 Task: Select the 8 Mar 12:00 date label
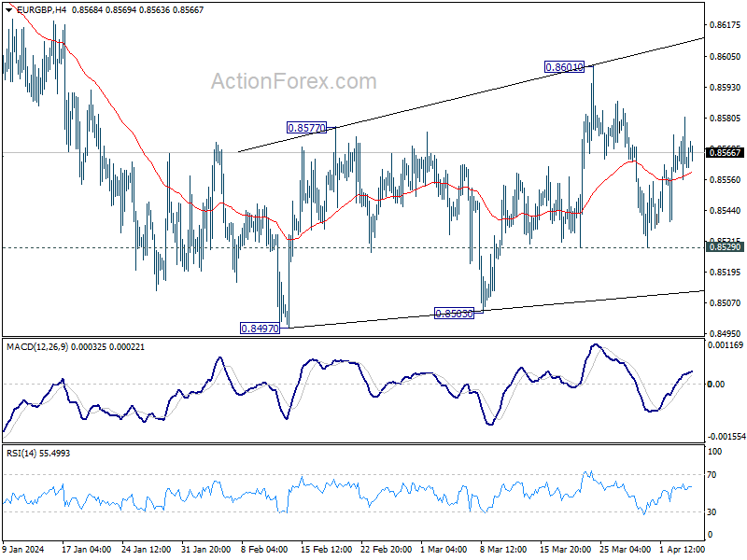click(503, 549)
